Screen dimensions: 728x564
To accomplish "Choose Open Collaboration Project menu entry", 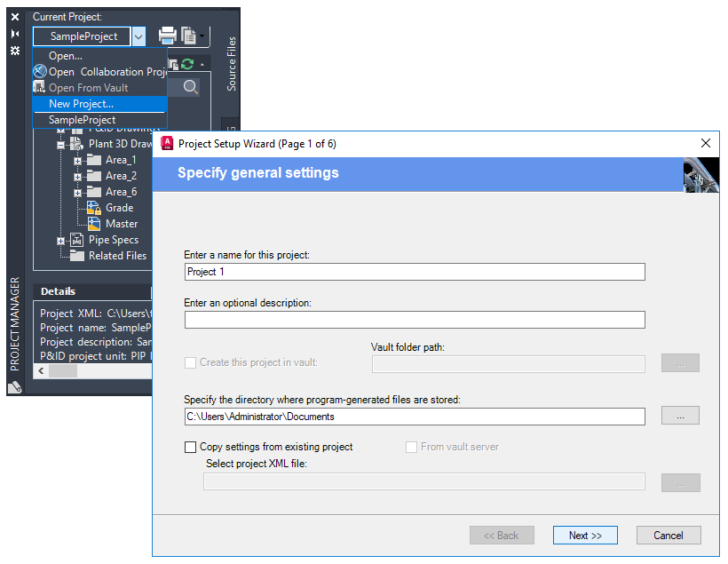I will pos(99,72).
